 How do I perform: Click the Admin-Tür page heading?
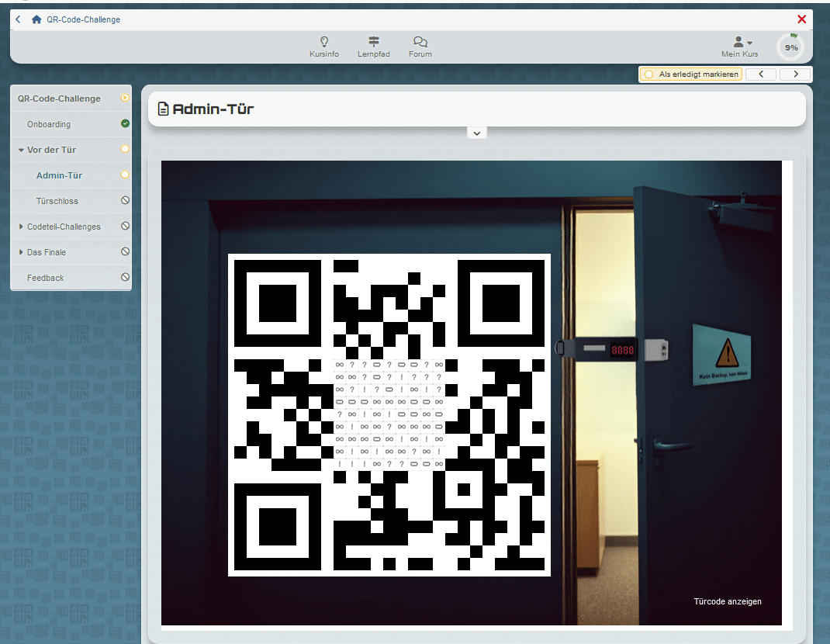(213, 109)
